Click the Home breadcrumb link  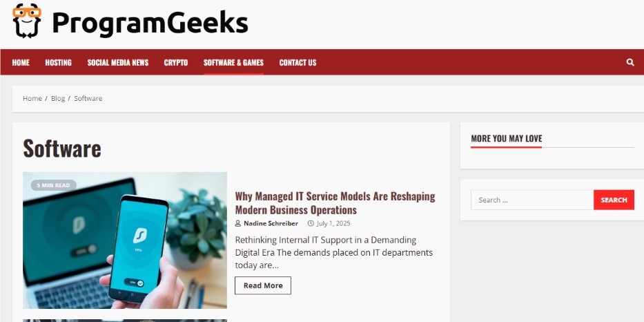(x=32, y=98)
